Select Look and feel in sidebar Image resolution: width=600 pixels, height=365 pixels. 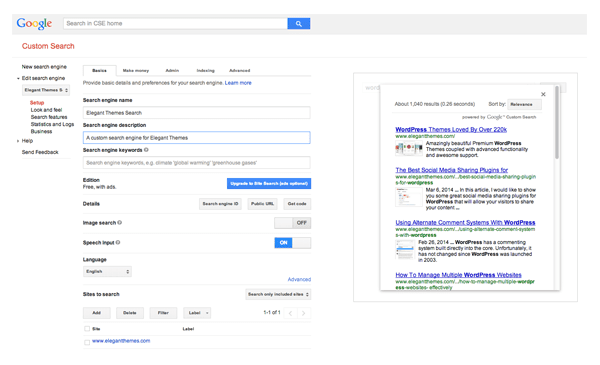coord(46,110)
